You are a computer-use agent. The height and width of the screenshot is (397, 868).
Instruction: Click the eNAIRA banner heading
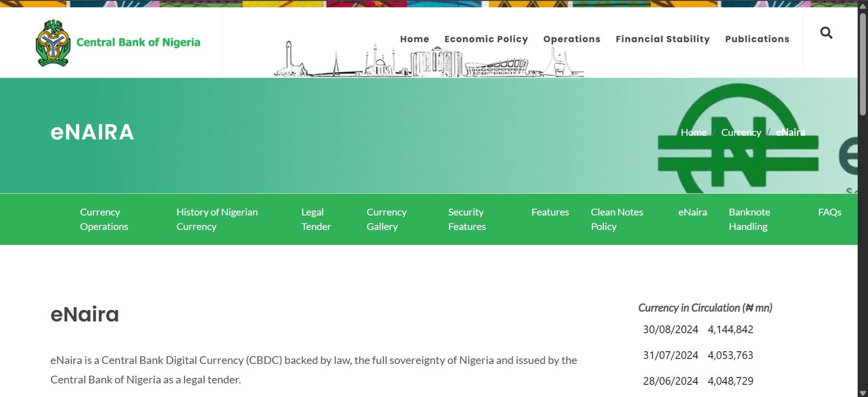(92, 133)
